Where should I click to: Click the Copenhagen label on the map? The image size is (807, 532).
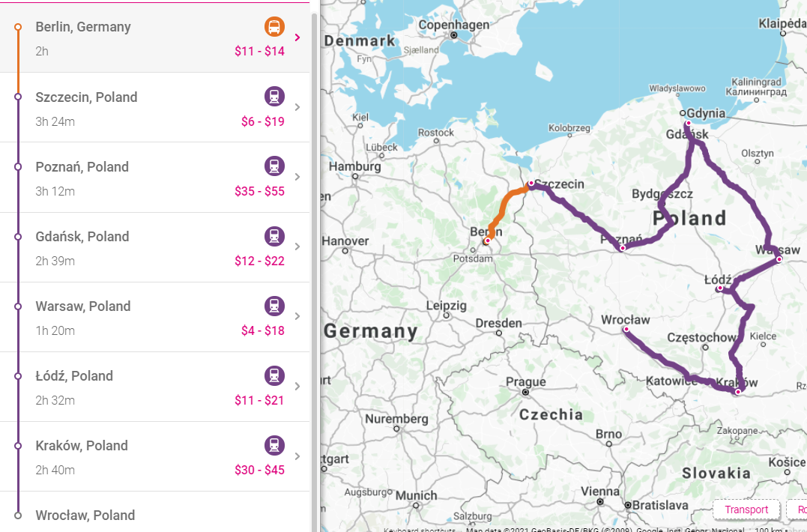pos(453,25)
